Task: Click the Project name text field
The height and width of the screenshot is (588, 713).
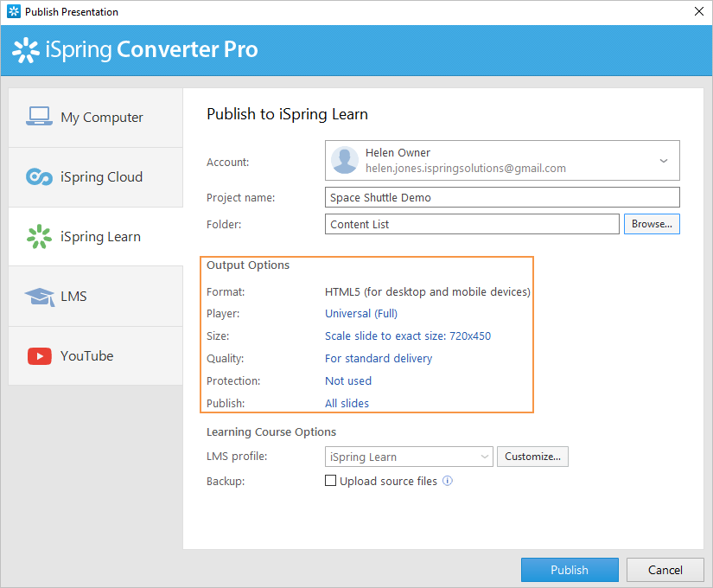Action: click(502, 197)
